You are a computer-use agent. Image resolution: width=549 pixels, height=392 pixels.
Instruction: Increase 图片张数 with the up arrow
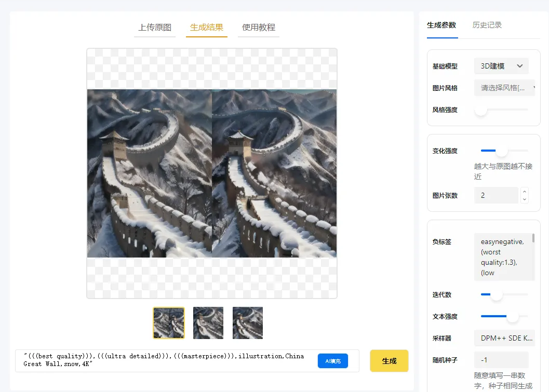point(524,192)
